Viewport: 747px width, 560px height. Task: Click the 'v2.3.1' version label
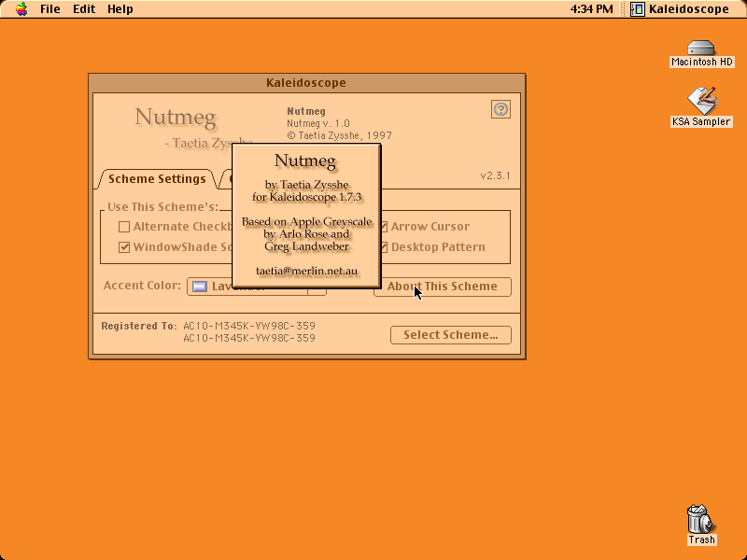tap(495, 175)
